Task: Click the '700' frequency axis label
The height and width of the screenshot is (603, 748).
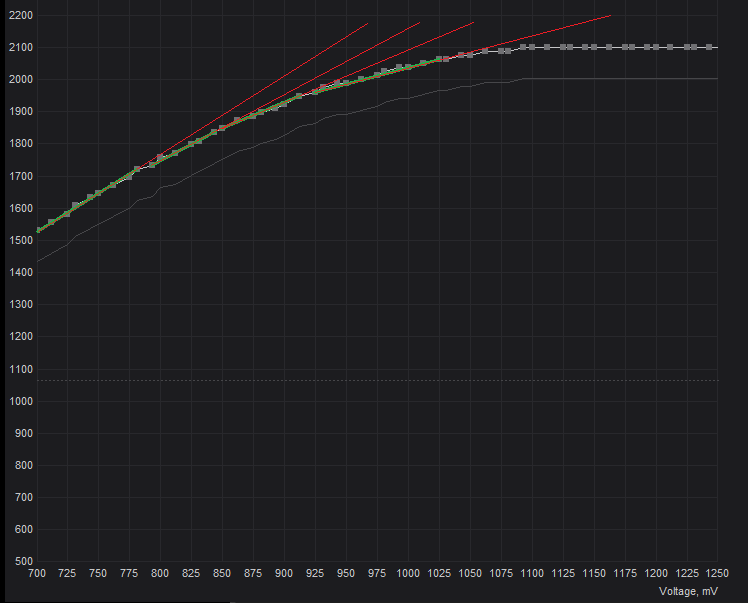Action: (x=24, y=497)
